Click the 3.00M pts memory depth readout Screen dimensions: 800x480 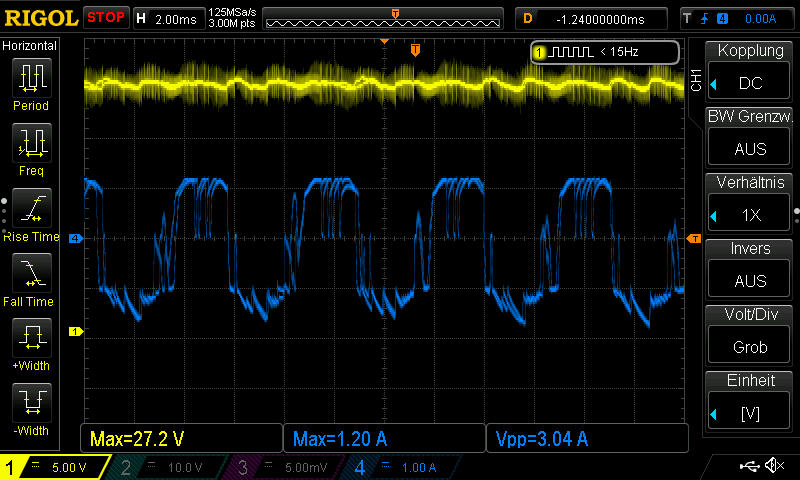232,23
